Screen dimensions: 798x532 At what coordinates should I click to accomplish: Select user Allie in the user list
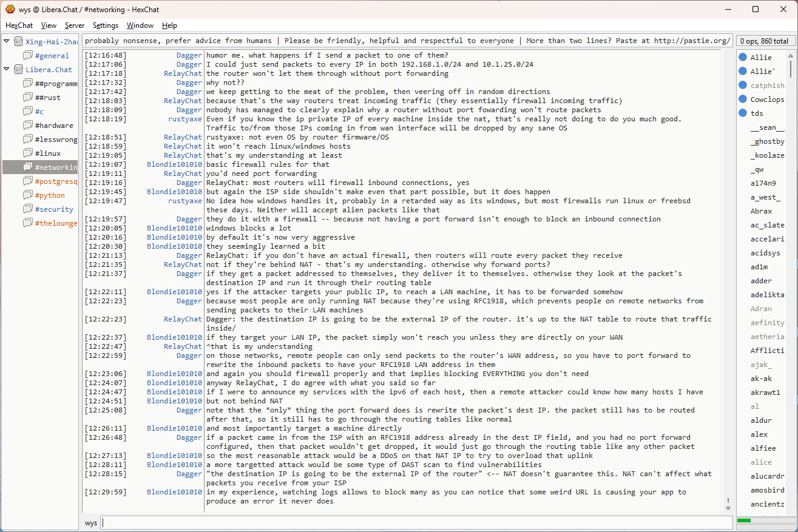(761, 58)
